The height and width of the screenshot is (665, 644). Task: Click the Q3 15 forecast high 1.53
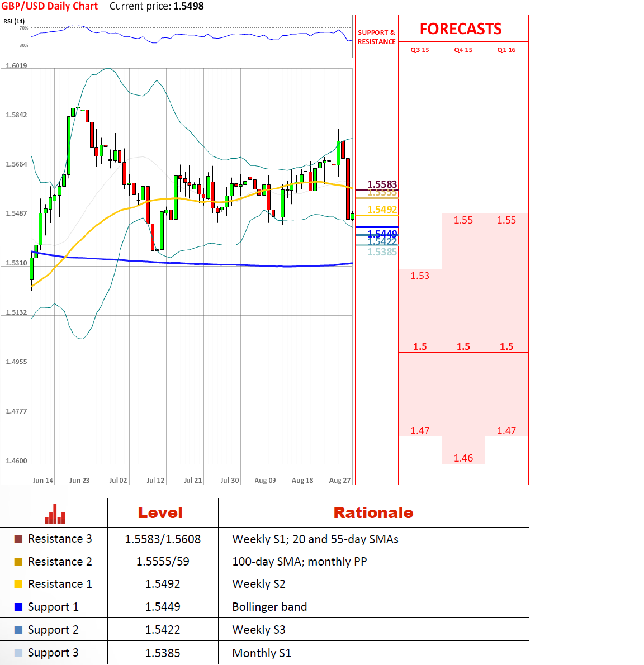[420, 275]
